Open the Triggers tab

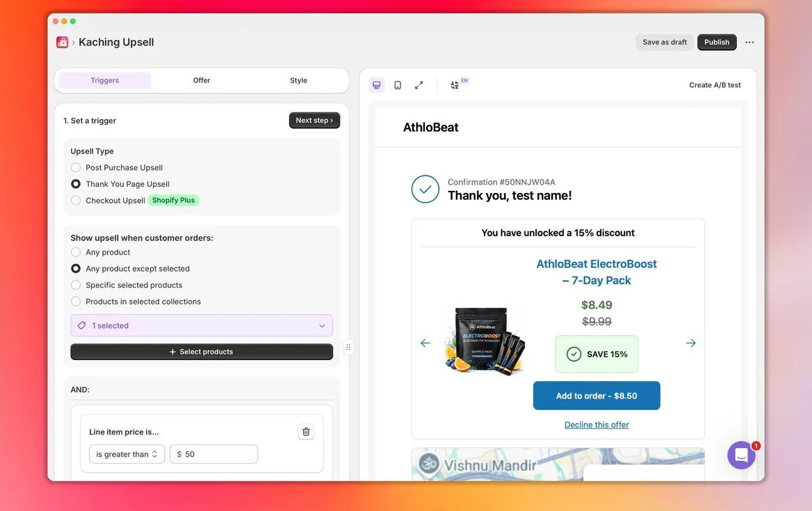coord(105,81)
